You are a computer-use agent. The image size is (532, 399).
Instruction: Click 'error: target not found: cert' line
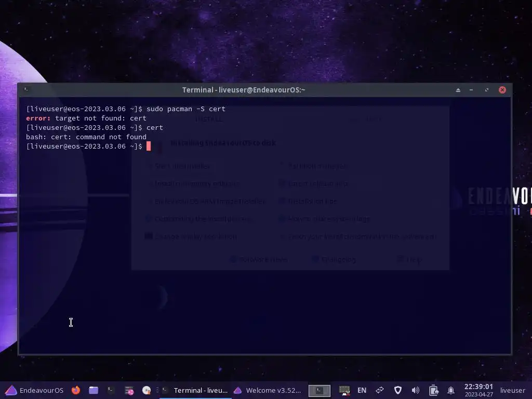(x=86, y=118)
